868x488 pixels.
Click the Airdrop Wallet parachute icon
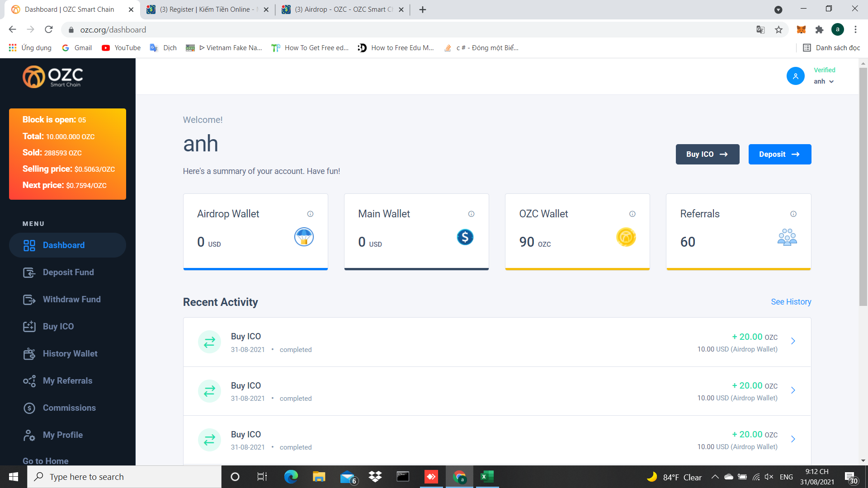(304, 237)
